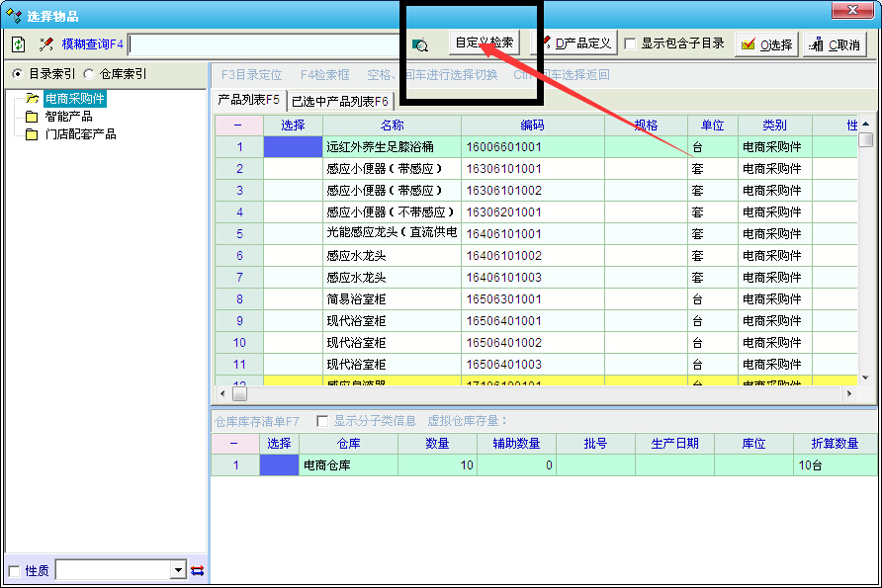
Task: Click the O选择 confirm button
Action: (x=766, y=44)
